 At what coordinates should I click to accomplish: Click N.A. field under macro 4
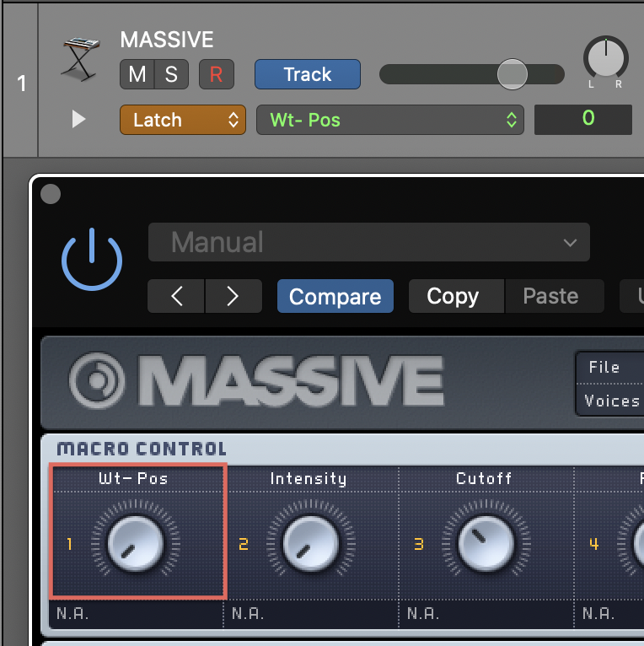(x=609, y=614)
